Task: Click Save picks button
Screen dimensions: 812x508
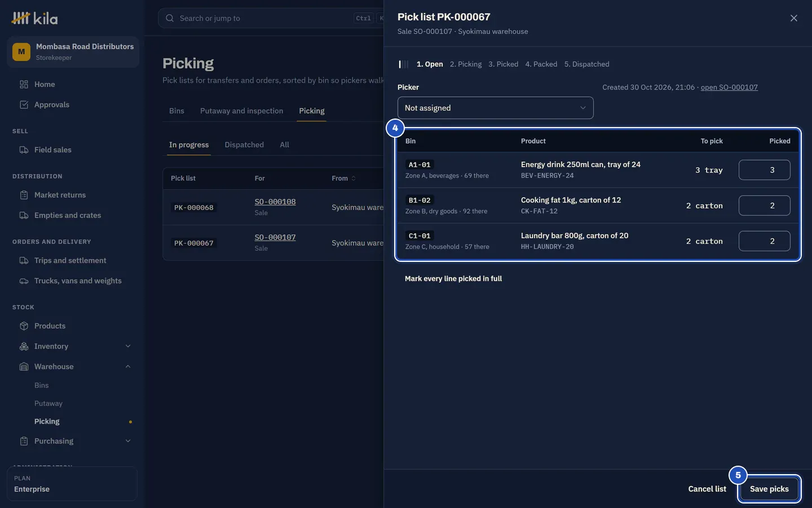Action: 769,489
